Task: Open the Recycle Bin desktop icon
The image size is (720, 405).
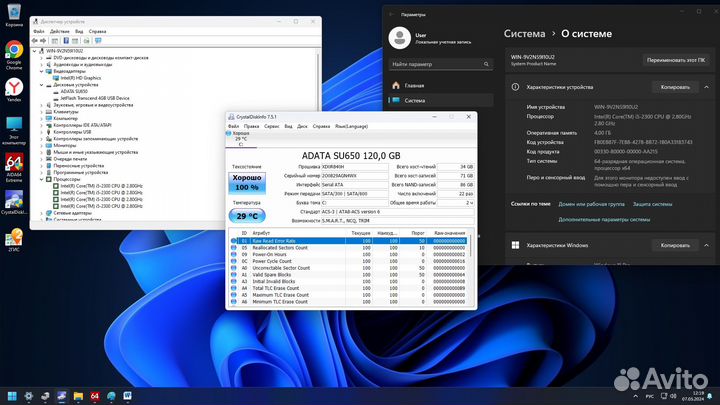Action: pos(14,15)
